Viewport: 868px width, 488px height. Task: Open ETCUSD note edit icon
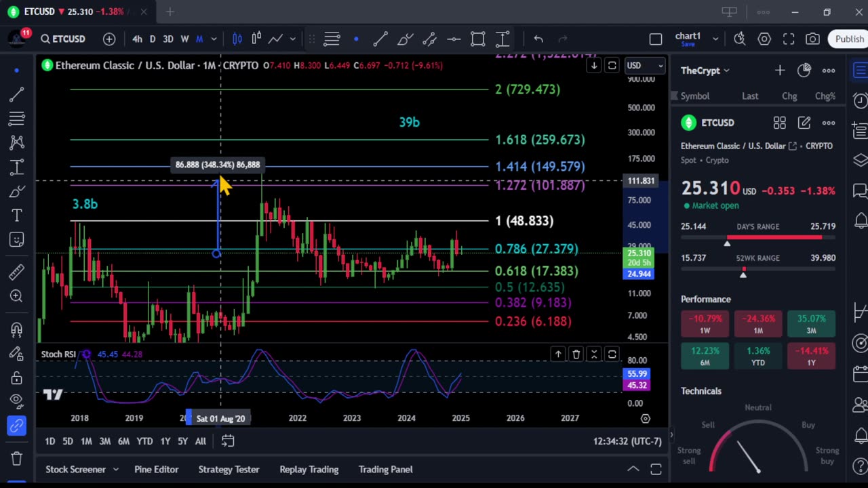(x=804, y=123)
